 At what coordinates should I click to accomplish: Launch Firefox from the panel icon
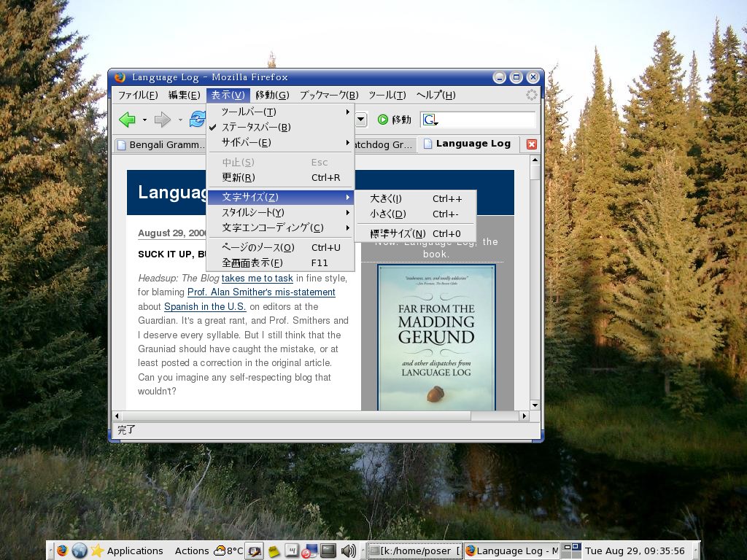(62, 551)
